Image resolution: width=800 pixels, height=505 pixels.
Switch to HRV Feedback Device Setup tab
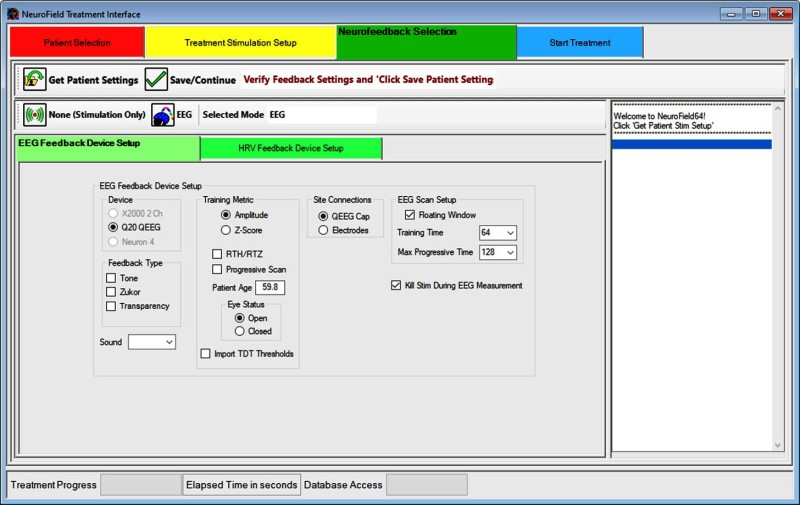pos(291,148)
